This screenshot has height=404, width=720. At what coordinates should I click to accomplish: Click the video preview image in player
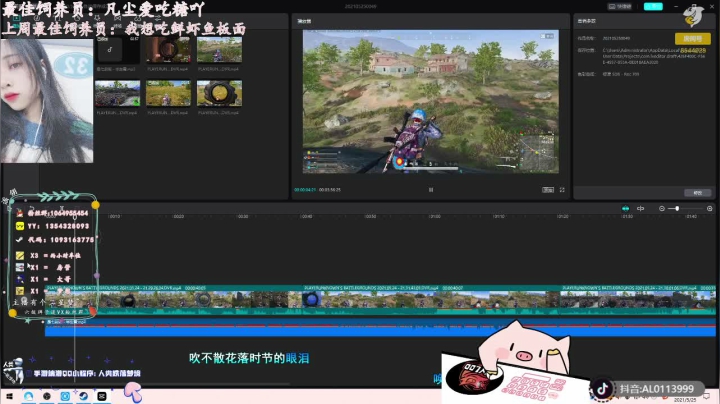(431, 101)
